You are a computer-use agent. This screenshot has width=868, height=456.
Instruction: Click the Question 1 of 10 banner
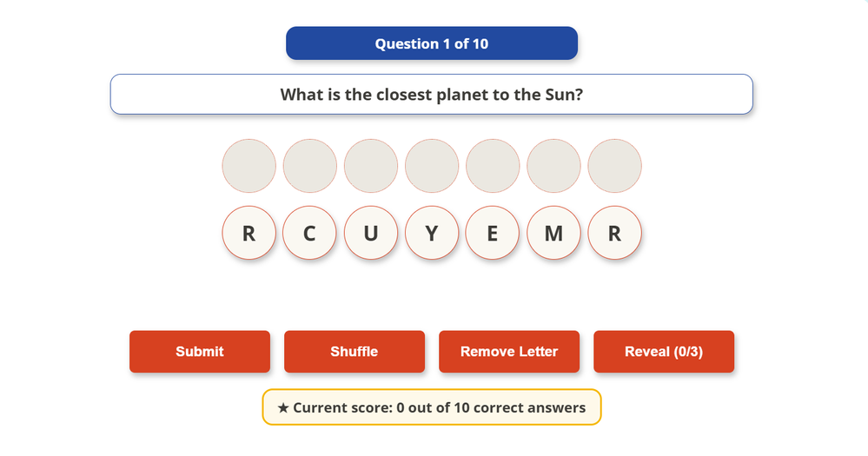click(432, 43)
